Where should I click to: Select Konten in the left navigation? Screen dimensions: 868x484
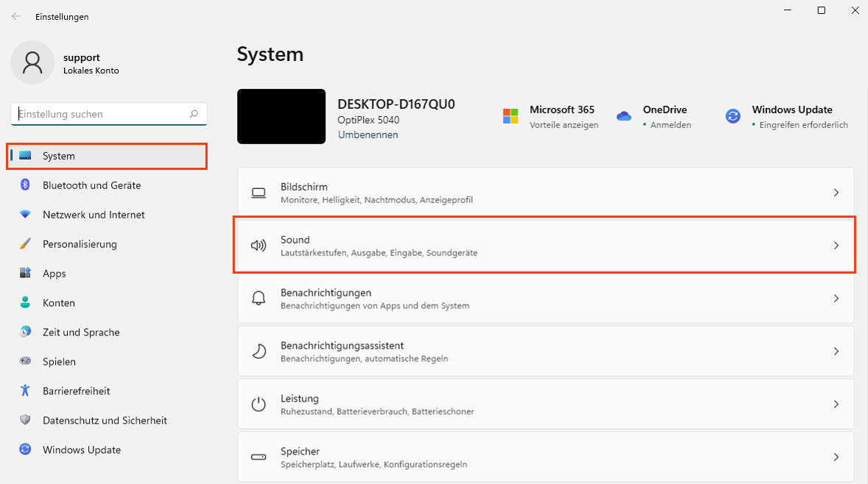pos(58,303)
